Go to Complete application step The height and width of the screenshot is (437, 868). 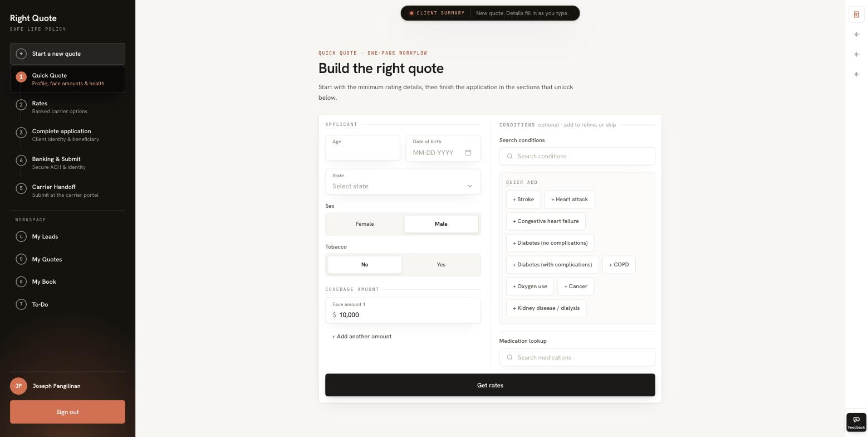pyautogui.click(x=67, y=135)
